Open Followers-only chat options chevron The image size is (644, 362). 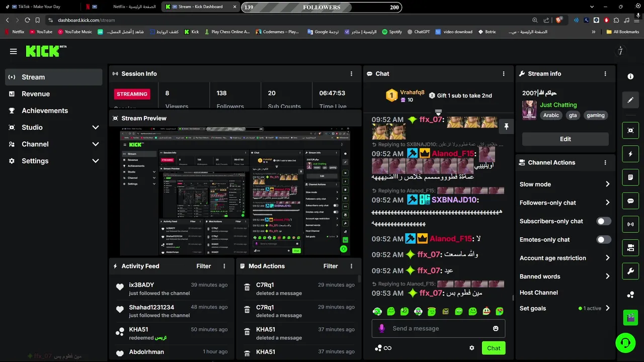tap(607, 203)
